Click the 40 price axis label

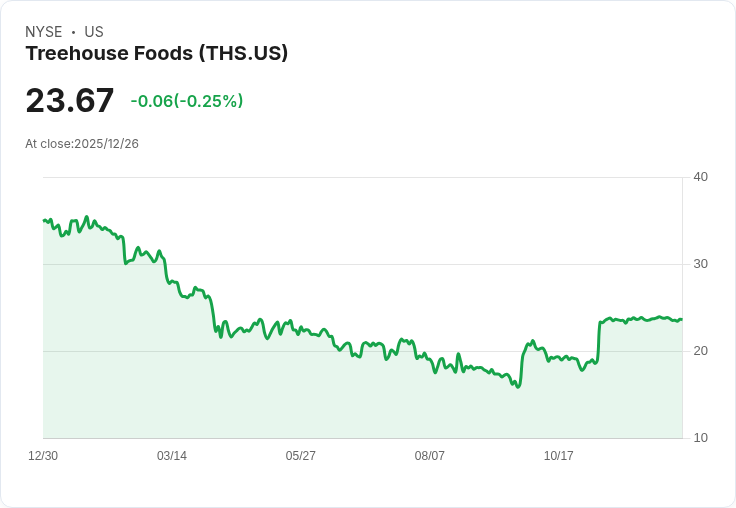[x=700, y=177]
